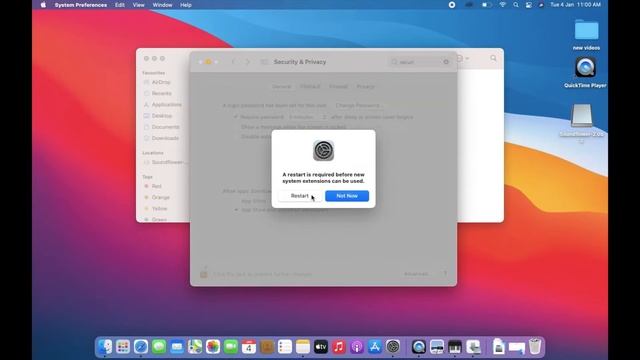
Task: Select Downloads in Finder sidebar
Action: (165, 138)
